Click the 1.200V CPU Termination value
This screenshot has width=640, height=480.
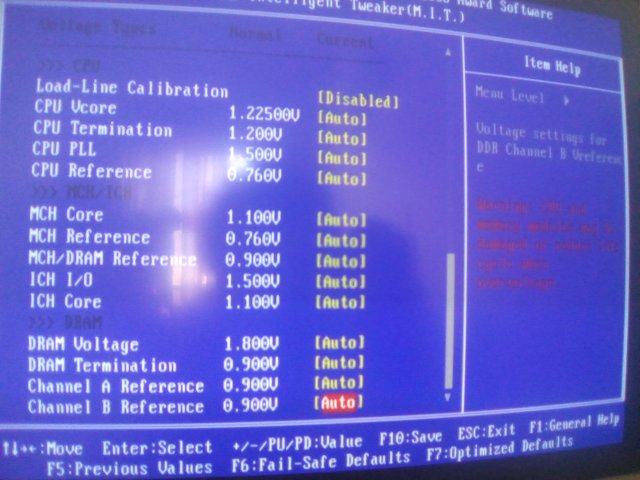point(255,133)
